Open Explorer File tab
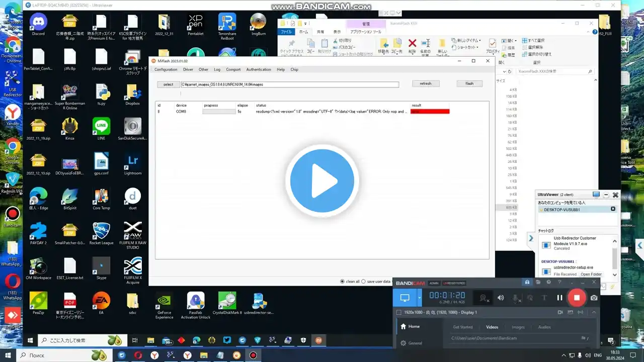 click(286, 32)
